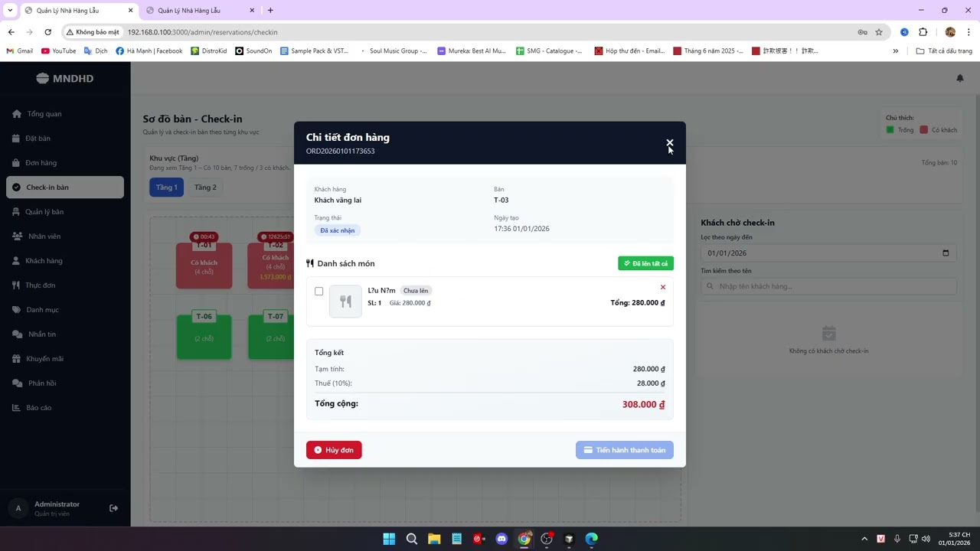Open Nhắn tin in the sidebar
Screen dimensions: 980x551
(x=65, y=334)
